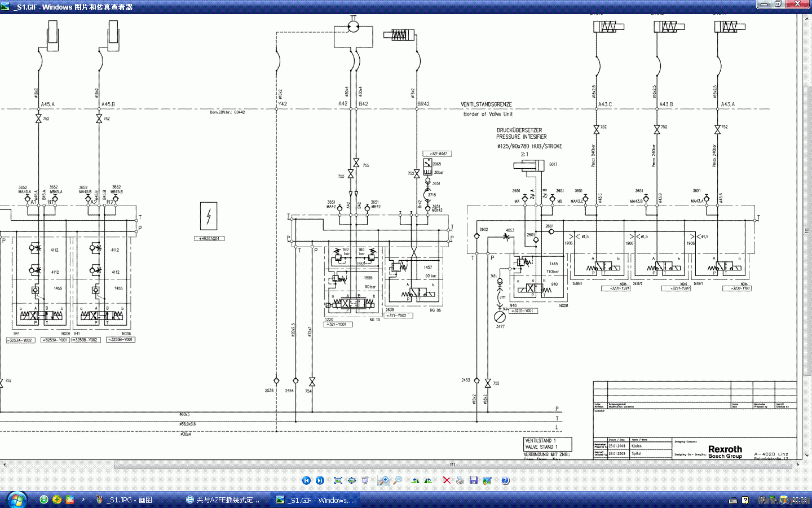The width and height of the screenshot is (812, 508).
Task: Click the help icon in the system tray
Action: coord(745,500)
